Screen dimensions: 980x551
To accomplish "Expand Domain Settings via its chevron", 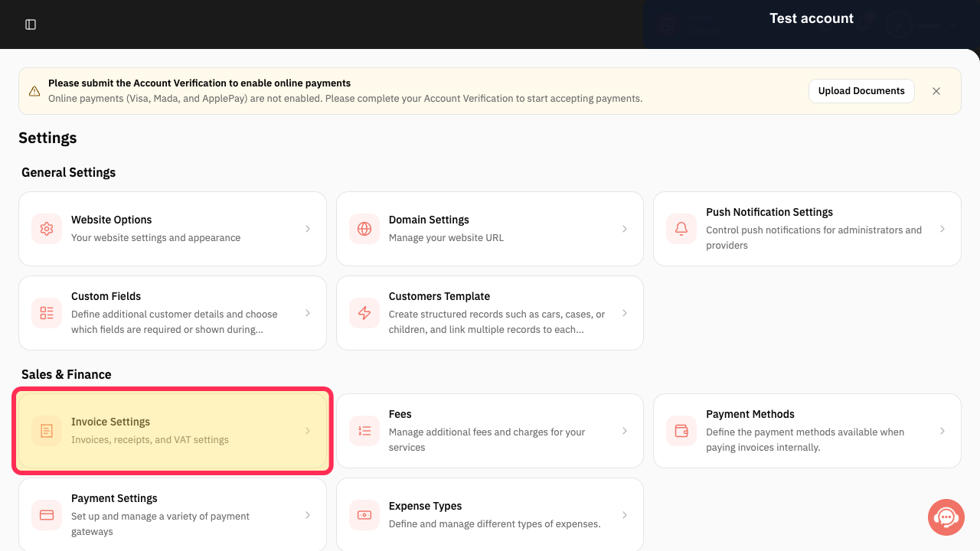I will coord(625,229).
